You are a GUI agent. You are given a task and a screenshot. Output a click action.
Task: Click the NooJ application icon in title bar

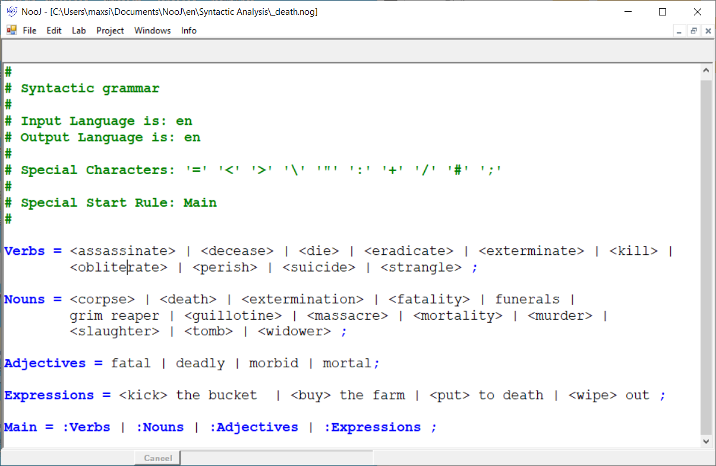click(x=10, y=11)
